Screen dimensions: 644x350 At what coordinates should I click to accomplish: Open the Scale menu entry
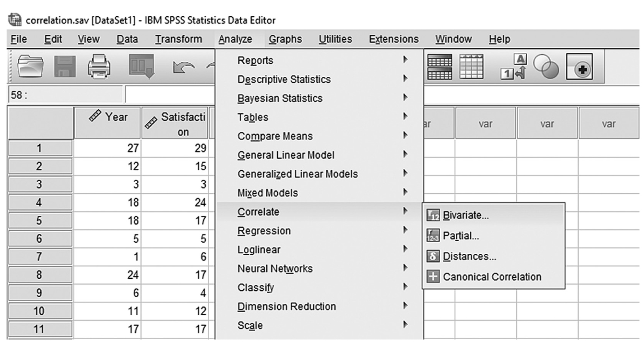(320, 325)
